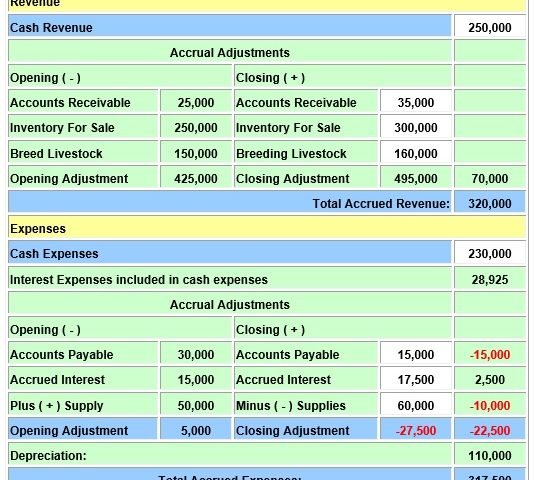
Task: Click Opening Inventory For Sale value 250,000
Action: pyautogui.click(x=196, y=128)
